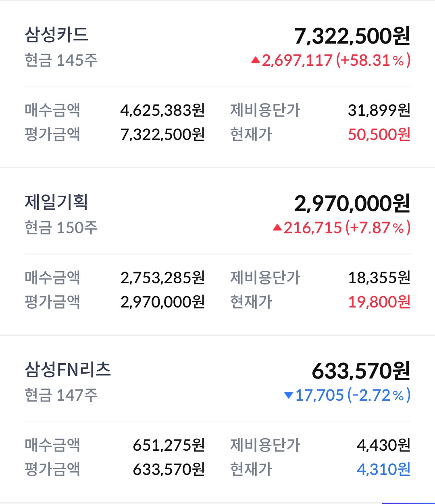Tap the 삼성FN리츠 loss of -2.72%
Viewport: 435px width, 504px height.
click(378, 395)
